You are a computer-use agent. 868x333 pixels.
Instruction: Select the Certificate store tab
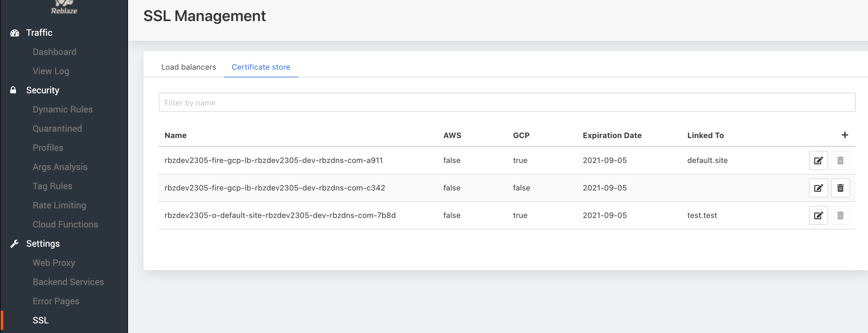click(x=261, y=67)
